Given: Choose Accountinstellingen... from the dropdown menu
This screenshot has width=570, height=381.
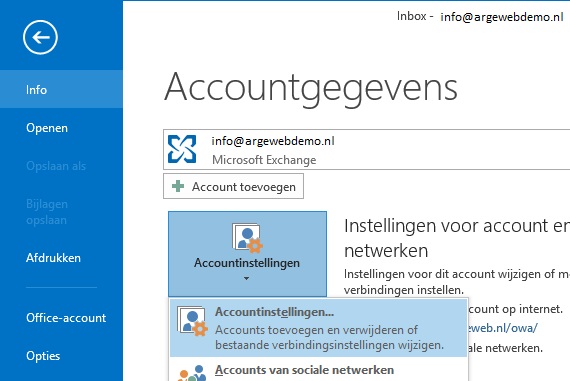Looking at the screenshot, I should (x=318, y=328).
